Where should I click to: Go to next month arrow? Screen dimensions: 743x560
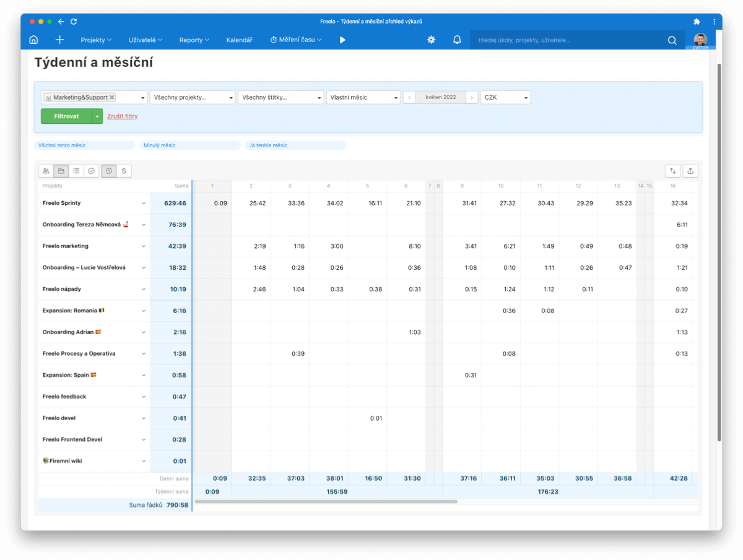point(472,97)
